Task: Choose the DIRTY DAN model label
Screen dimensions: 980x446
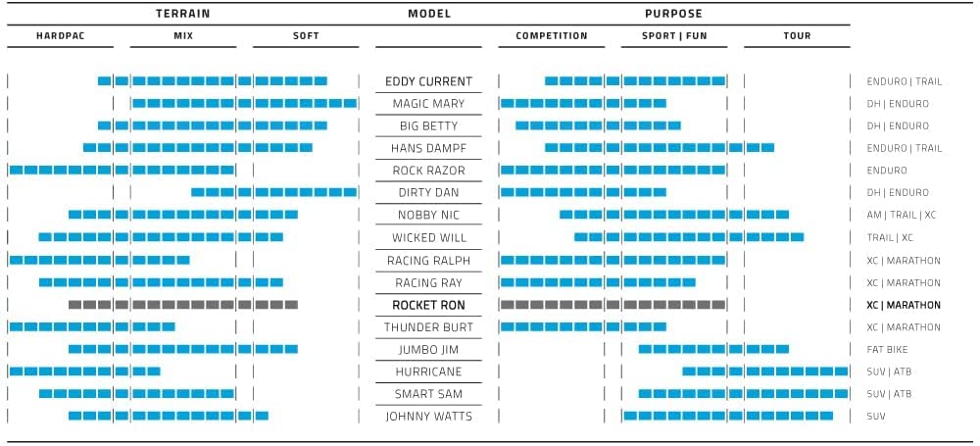Action: (x=428, y=193)
